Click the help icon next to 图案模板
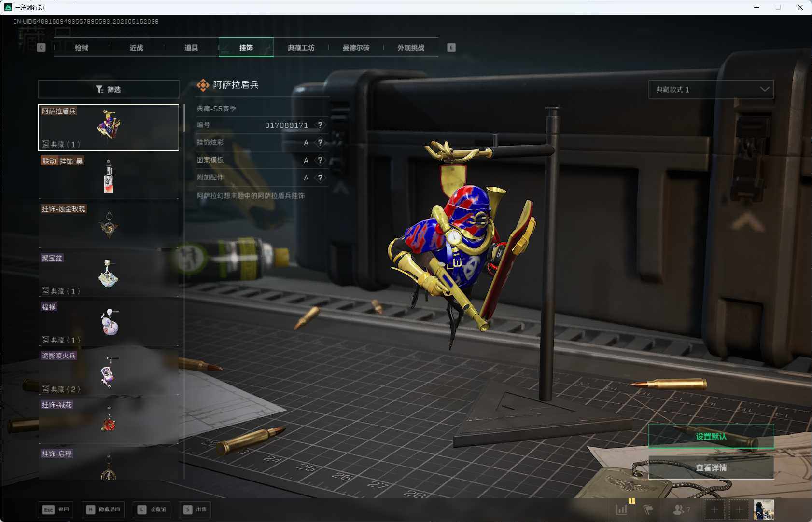 [x=320, y=160]
